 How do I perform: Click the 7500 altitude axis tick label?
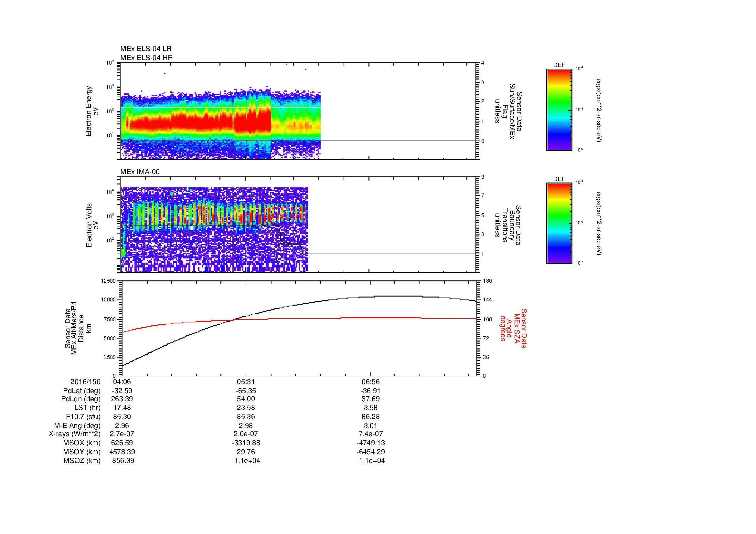coord(110,319)
